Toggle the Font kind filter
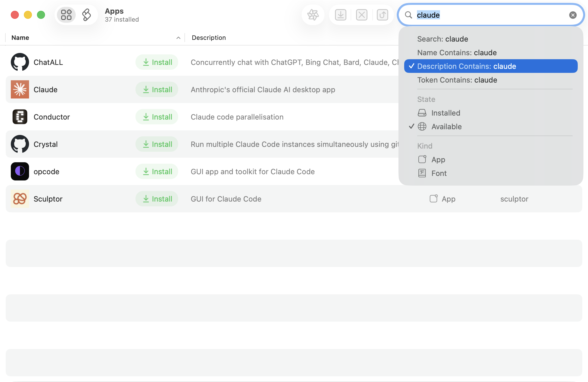This screenshot has width=588, height=382. 439,173
